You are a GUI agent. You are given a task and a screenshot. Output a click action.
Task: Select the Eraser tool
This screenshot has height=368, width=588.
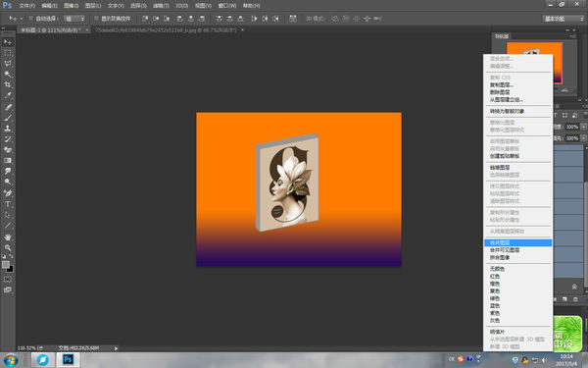tap(8, 149)
